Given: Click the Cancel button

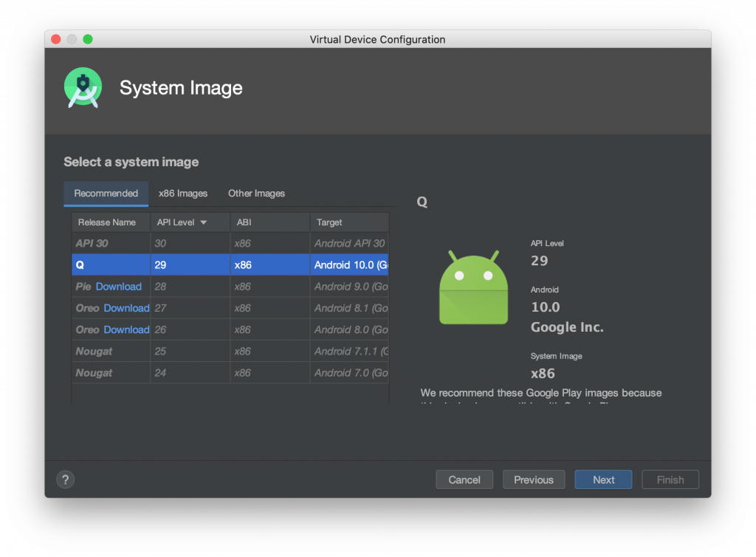Looking at the screenshot, I should [x=464, y=479].
